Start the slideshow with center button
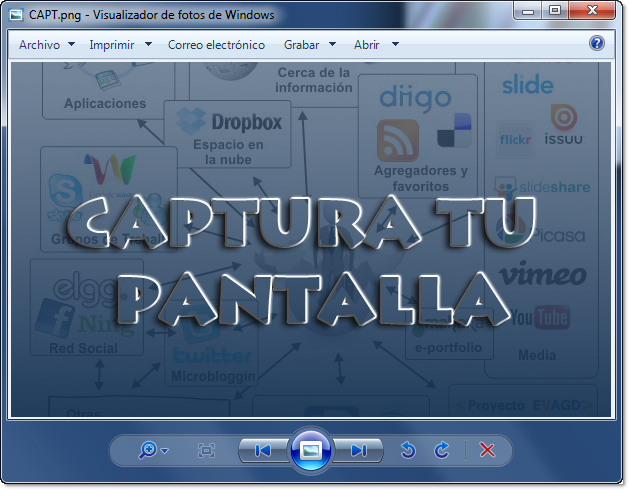The image size is (629, 490). (311, 450)
